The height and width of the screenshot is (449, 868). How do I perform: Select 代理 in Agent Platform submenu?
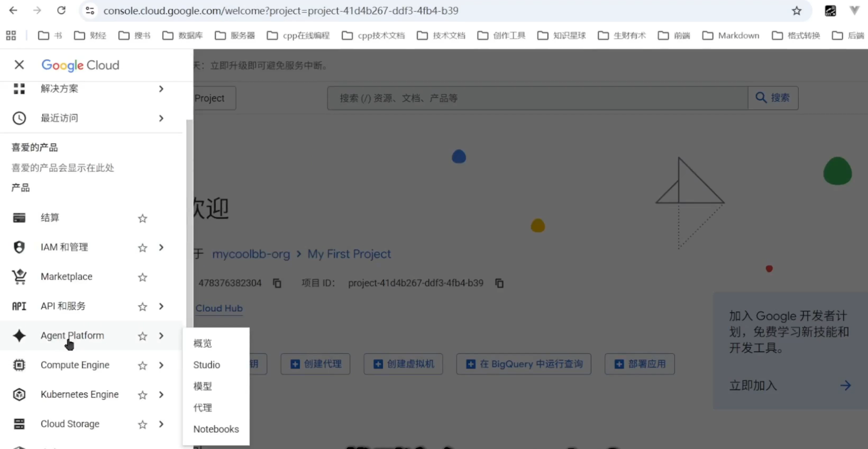tap(216, 408)
